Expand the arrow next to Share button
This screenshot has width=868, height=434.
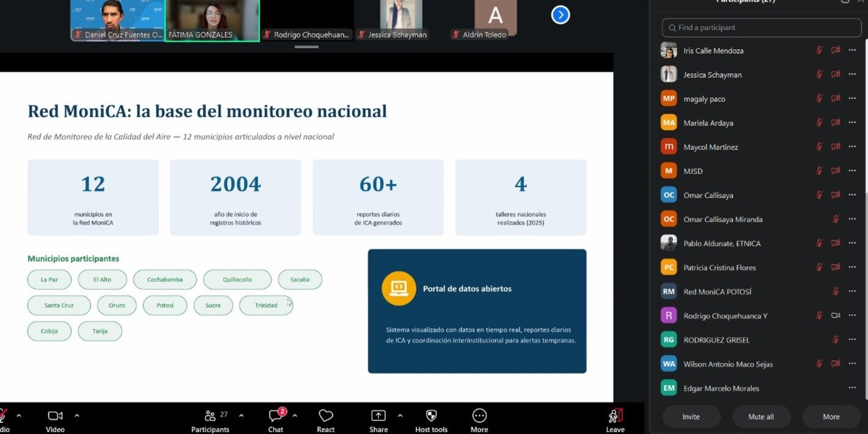click(x=400, y=416)
